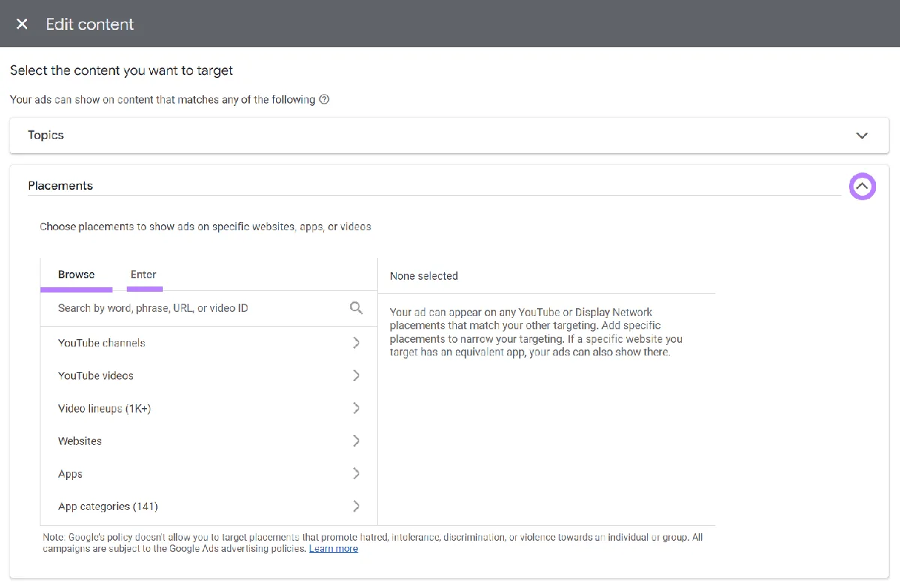Select App categories (141) label

pyautogui.click(x=108, y=506)
